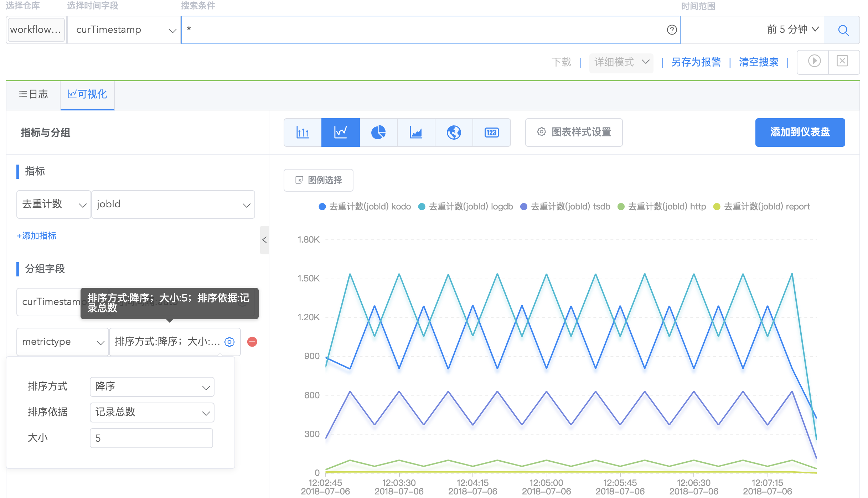Switch to the 可视化 tab
This screenshot has width=868, height=498.
tap(87, 94)
